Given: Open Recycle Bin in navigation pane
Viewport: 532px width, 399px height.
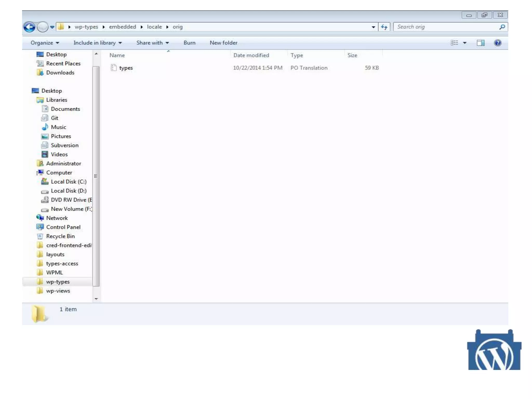Looking at the screenshot, I should point(60,236).
